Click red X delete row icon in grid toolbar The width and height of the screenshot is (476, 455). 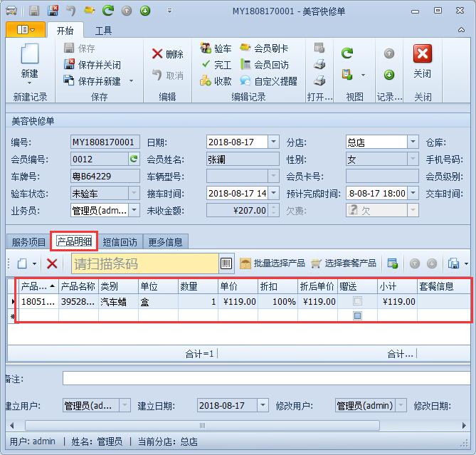[52, 263]
